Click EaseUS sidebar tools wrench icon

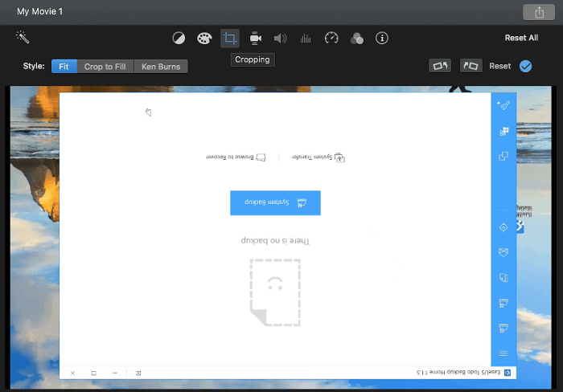pos(503,105)
